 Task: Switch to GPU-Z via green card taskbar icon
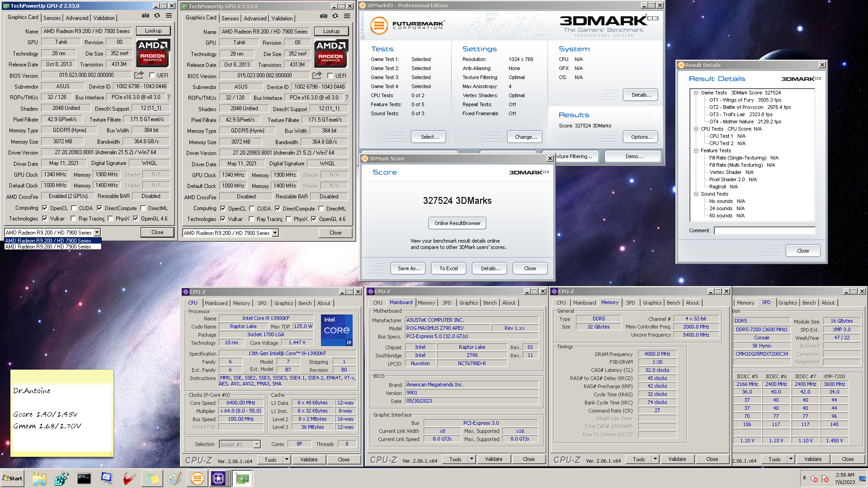tap(242, 479)
